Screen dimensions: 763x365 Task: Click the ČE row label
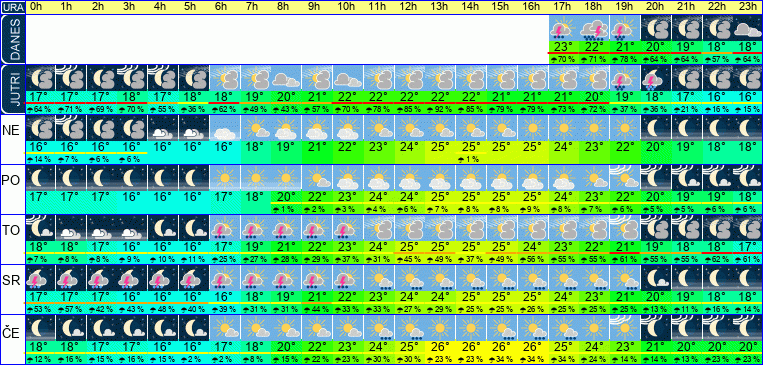click(x=12, y=333)
